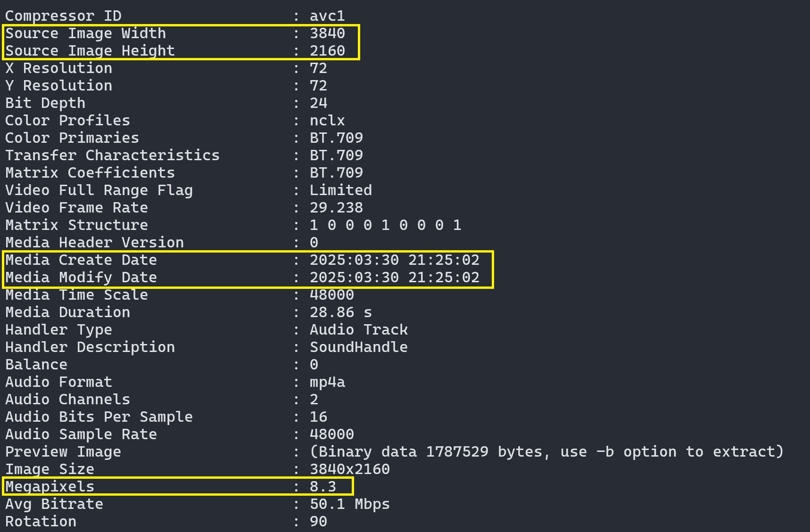
Task: Click the Preview Image binary data text
Action: 546,452
